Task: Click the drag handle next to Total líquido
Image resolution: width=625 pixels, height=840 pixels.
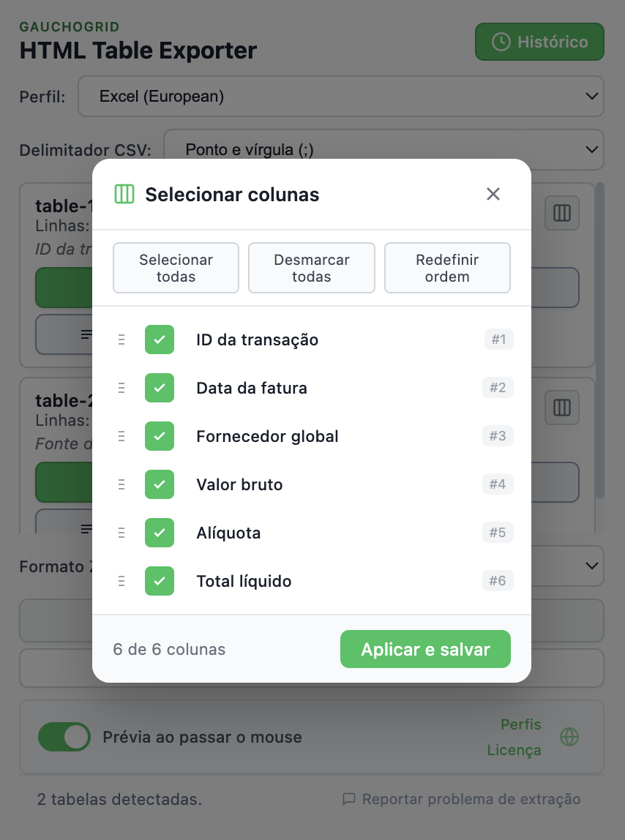Action: 121,581
